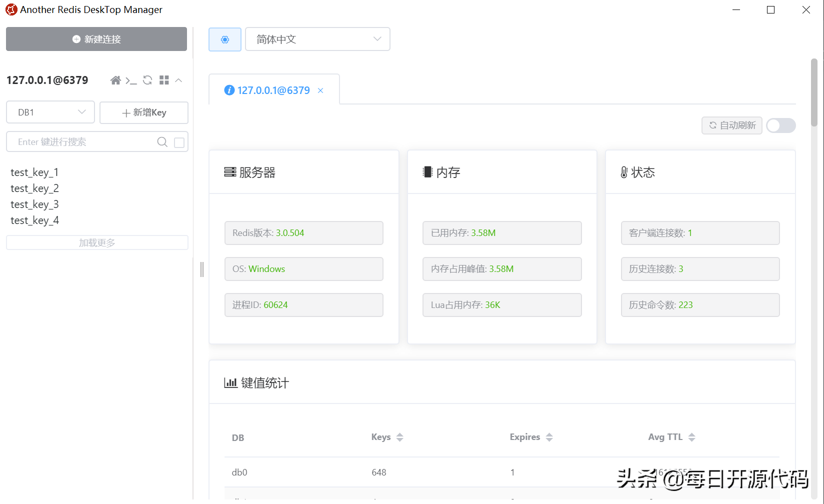This screenshot has height=504, width=824.
Task: Minimize the application window
Action: [x=736, y=10]
